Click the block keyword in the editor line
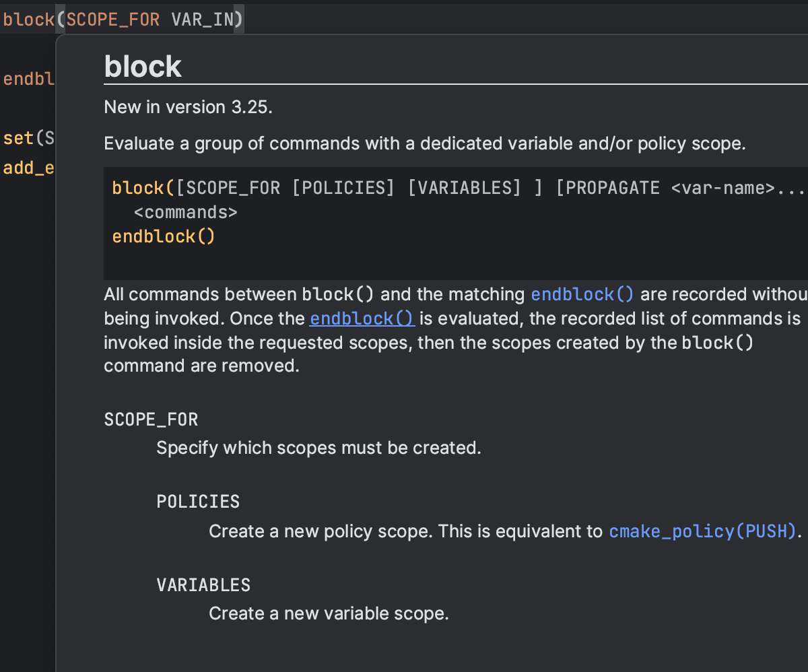 [28, 20]
